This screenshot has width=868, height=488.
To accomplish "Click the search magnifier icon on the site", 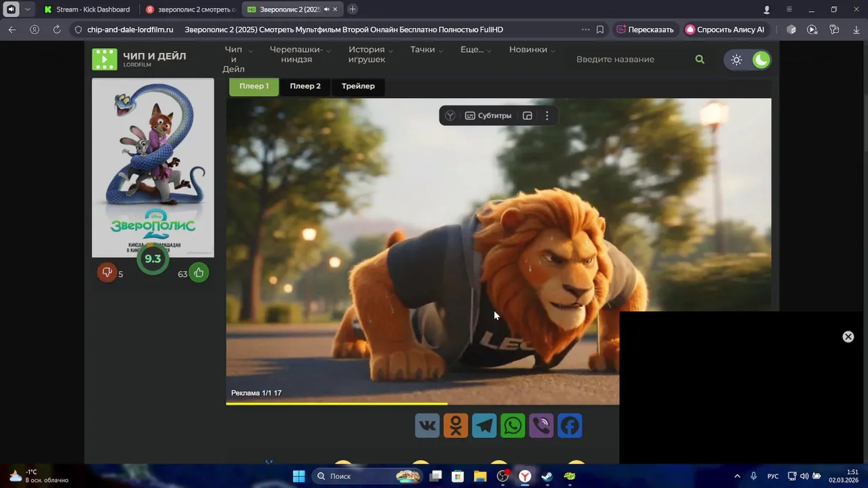I will tap(700, 60).
